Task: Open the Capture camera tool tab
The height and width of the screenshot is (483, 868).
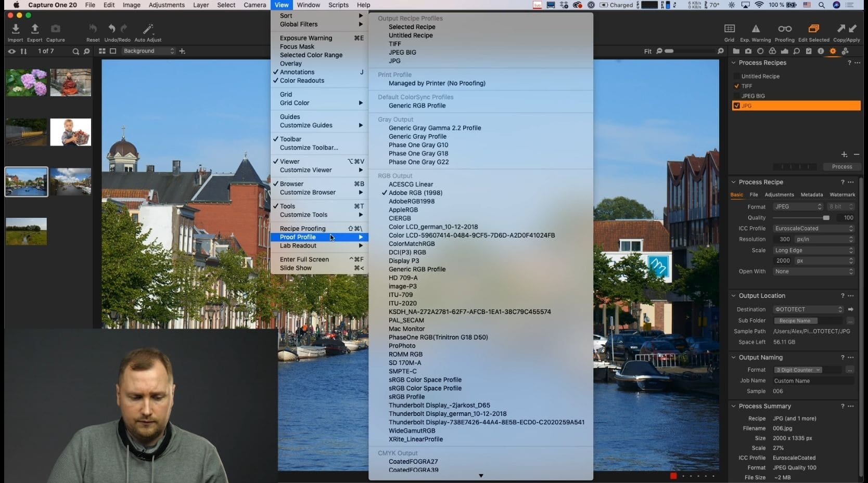Action: pos(748,51)
